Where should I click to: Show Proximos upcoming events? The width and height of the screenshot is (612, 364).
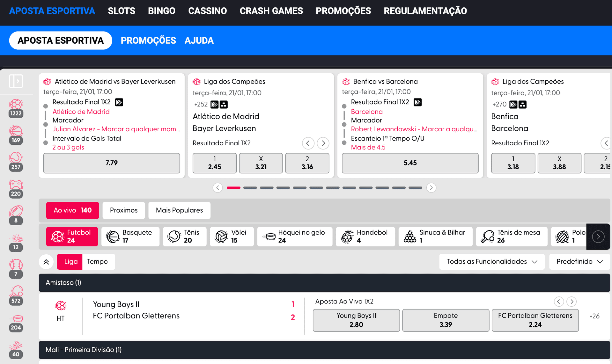coord(124,210)
